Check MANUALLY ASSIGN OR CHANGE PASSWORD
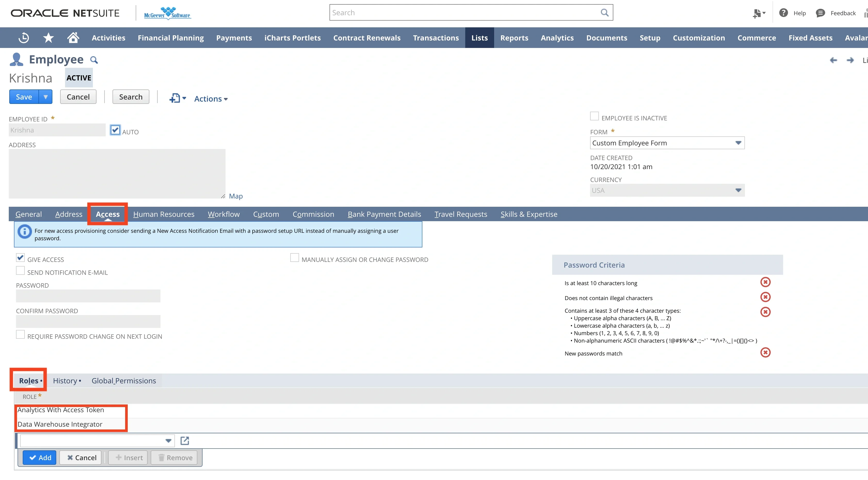The width and height of the screenshot is (868, 480). [294, 258]
